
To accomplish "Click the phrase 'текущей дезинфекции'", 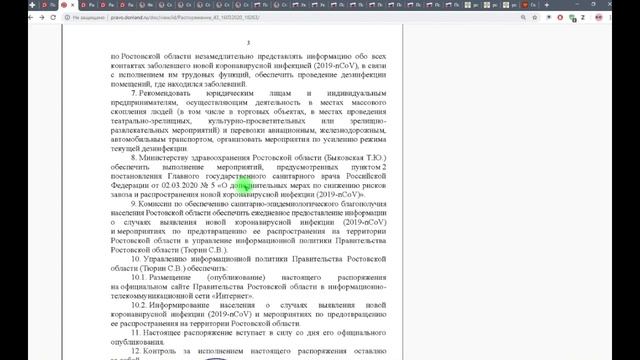I will click(x=149, y=149).
